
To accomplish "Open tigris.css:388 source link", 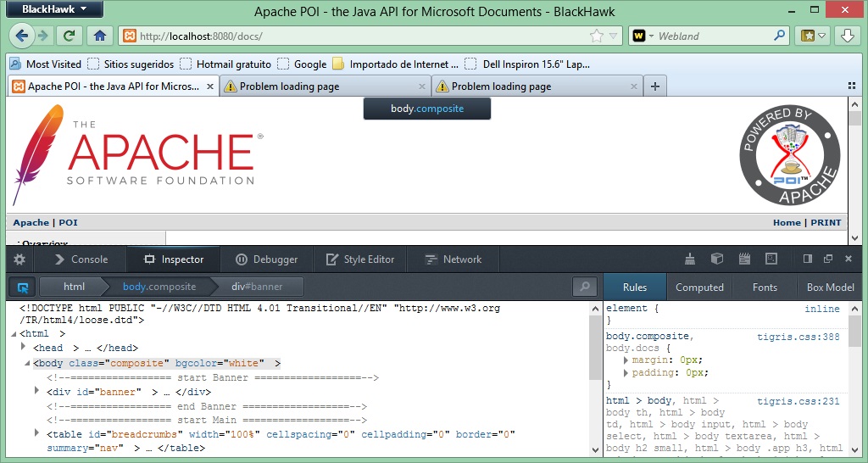I will tap(798, 337).
